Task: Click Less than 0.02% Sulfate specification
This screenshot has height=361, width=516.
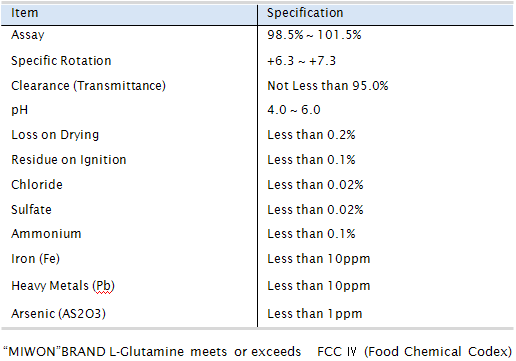Action: (x=315, y=210)
